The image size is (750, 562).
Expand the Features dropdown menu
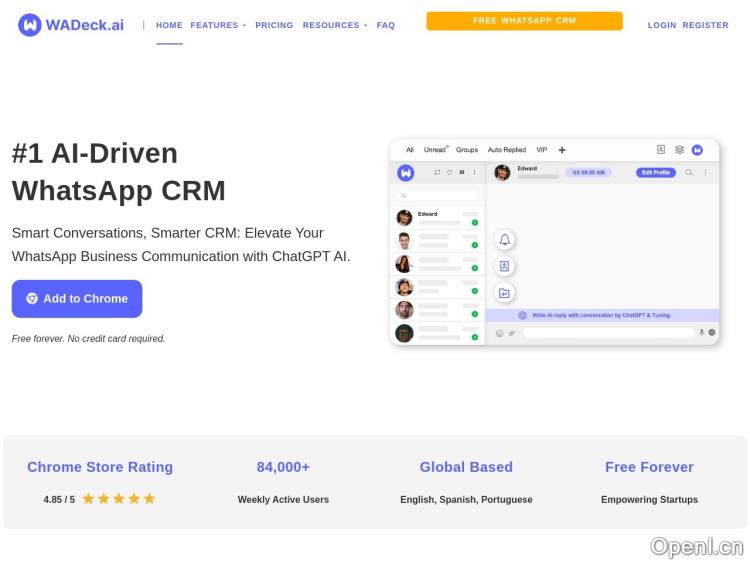click(x=218, y=25)
